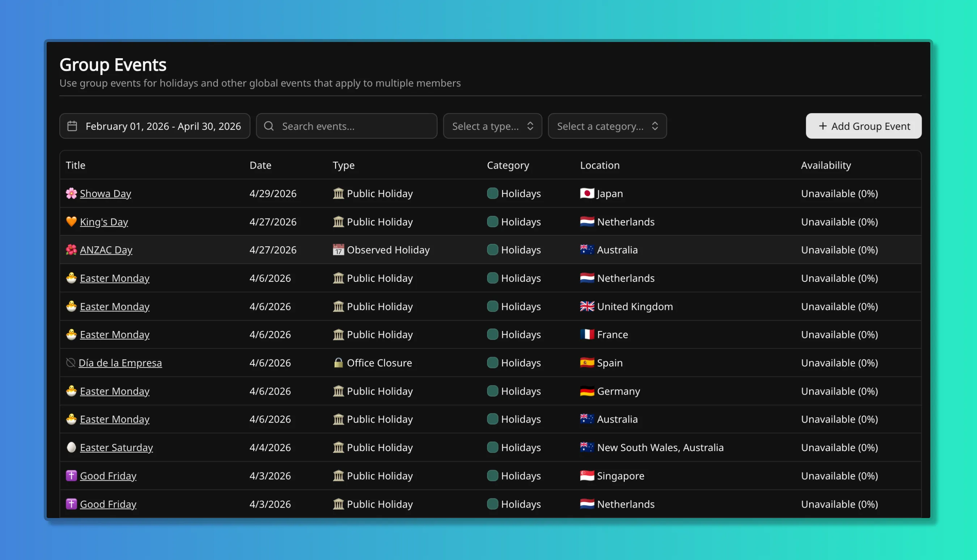Screen dimensions: 977x560
Task: Click the flower icon beside ANZAC Day
Action: coord(71,250)
